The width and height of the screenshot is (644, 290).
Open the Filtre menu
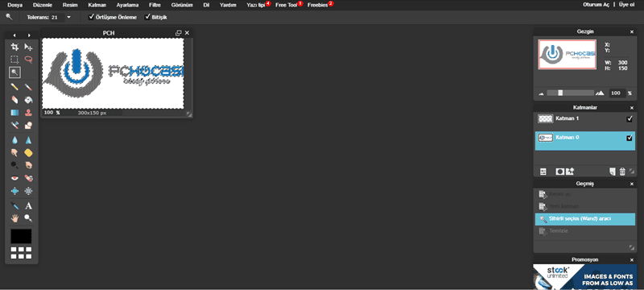coord(155,5)
